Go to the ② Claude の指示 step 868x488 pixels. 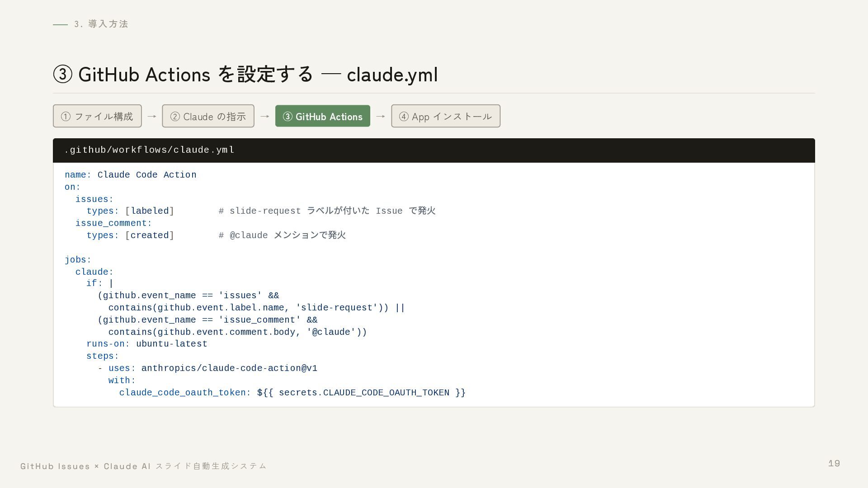pos(208,116)
